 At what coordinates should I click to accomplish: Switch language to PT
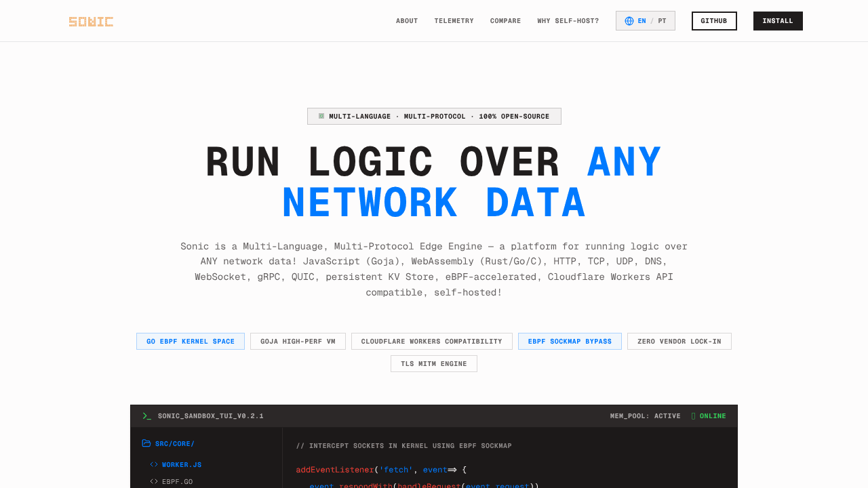click(x=662, y=21)
